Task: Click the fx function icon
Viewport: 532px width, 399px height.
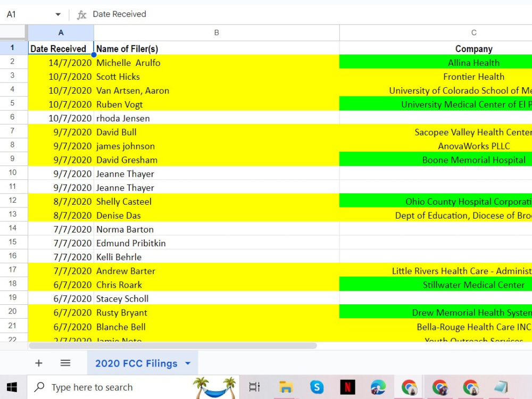Action: point(81,14)
